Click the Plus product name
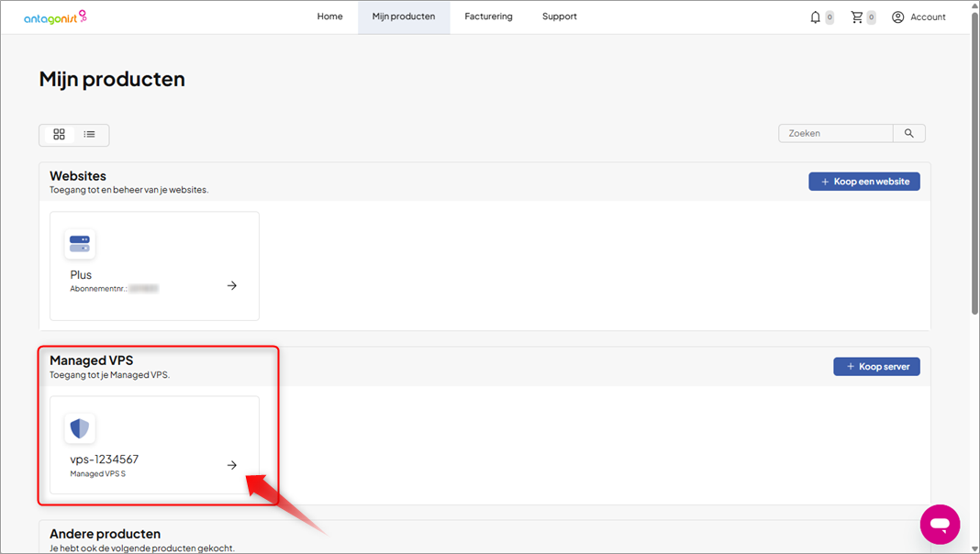The image size is (980, 554). click(x=81, y=275)
